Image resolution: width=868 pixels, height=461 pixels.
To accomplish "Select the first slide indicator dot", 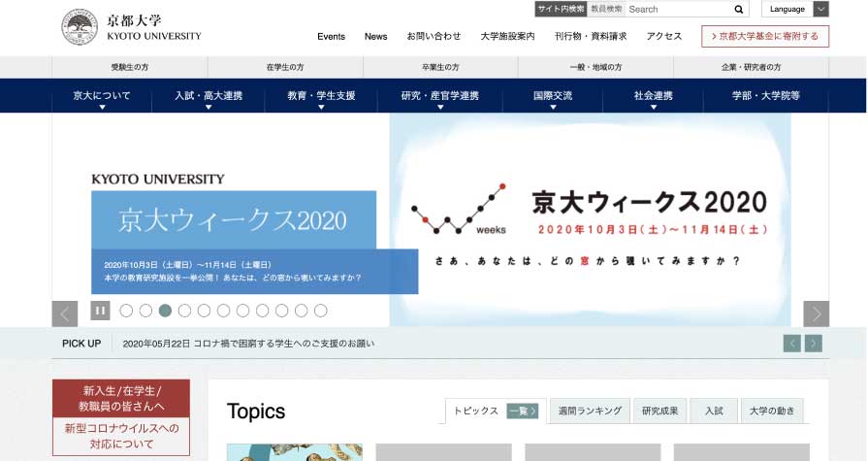I will (126, 311).
